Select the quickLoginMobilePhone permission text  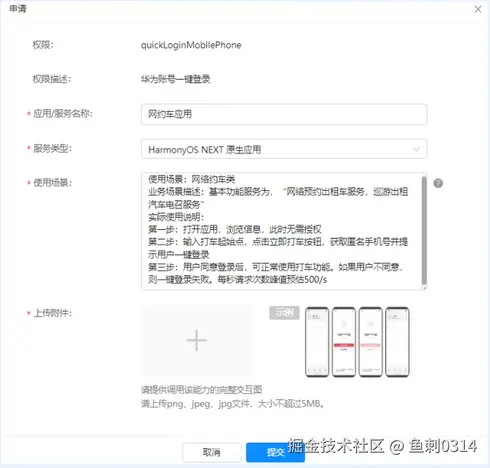pyautogui.click(x=191, y=45)
